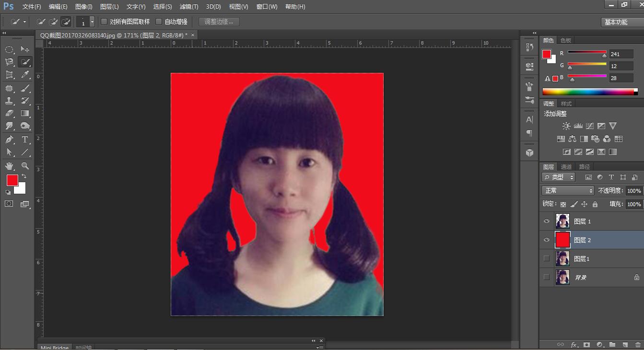Open the 类型 layer filter dropdown
This screenshot has height=350, width=644.
point(559,177)
